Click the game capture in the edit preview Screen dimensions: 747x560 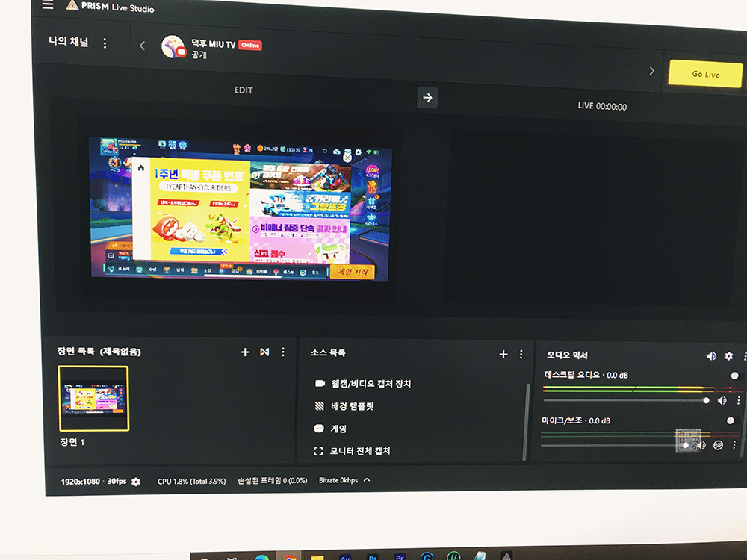240,210
